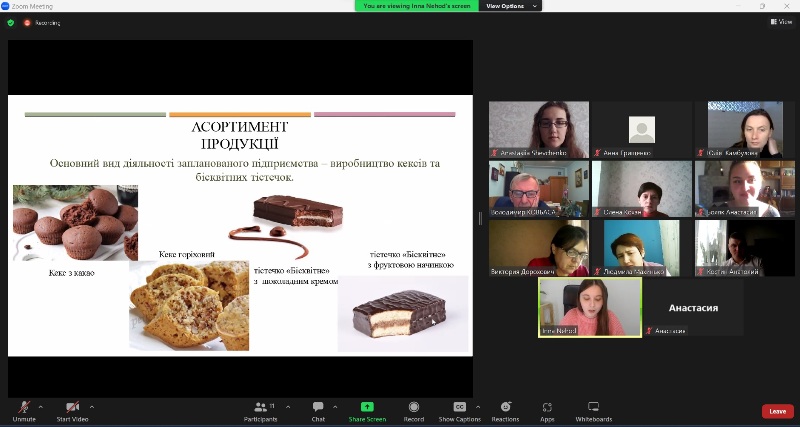Select Людмила Маюнько's video tile
The height and width of the screenshot is (427, 800).
point(642,248)
